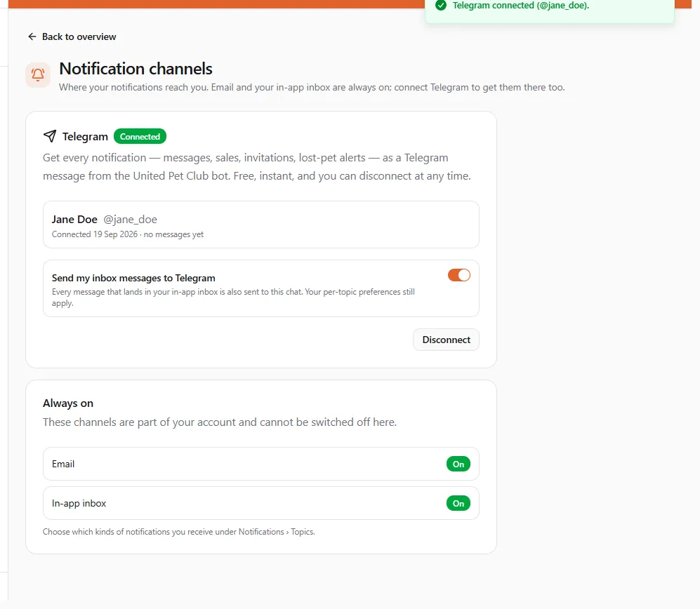Image resolution: width=700 pixels, height=609 pixels.
Task: Select the Jane Doe account name
Action: coord(74,220)
